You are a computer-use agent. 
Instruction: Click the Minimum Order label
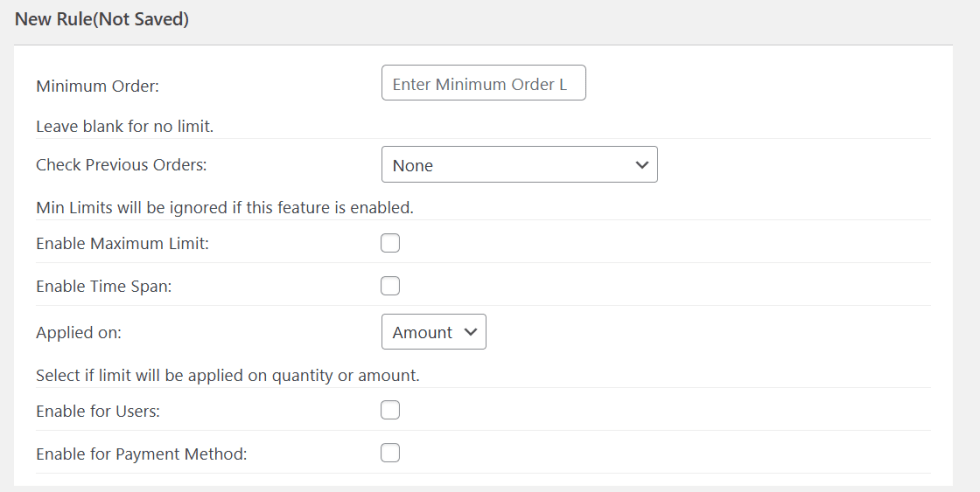[97, 86]
